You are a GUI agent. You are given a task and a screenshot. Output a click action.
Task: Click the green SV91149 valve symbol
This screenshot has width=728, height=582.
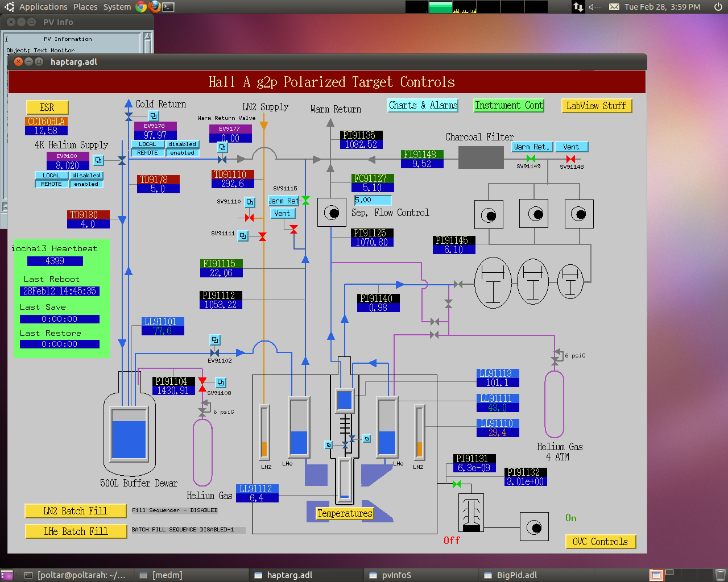point(531,159)
